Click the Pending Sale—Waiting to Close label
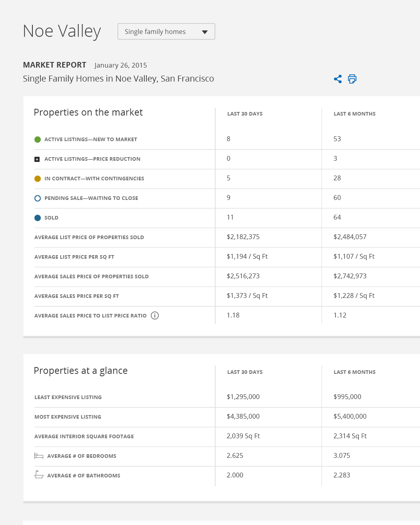The width and height of the screenshot is (420, 525). pyautogui.click(x=91, y=198)
